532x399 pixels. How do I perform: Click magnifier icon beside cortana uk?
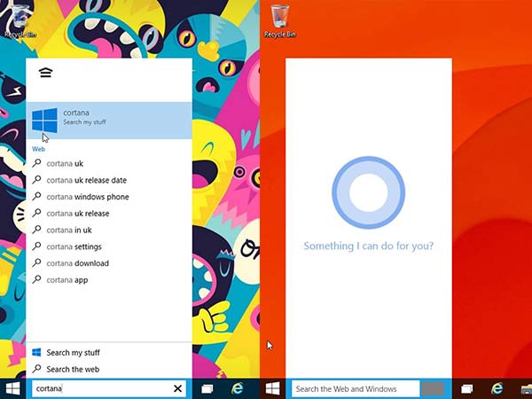pos(36,163)
